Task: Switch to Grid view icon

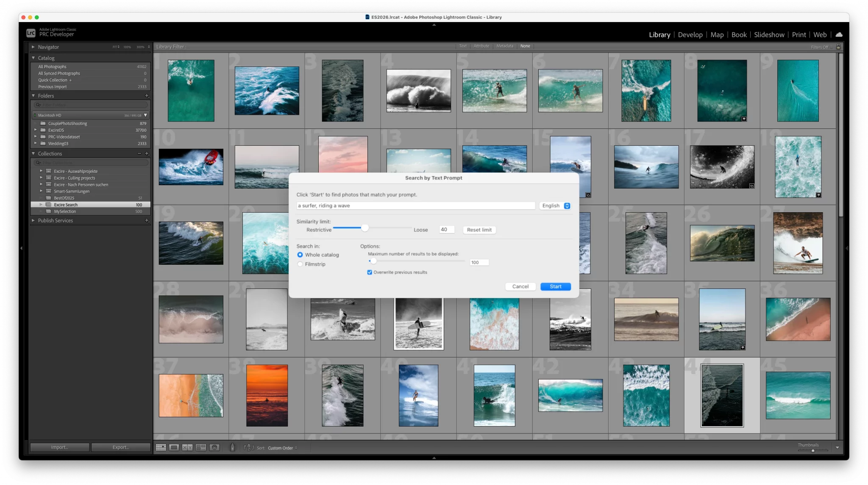Action: [161, 448]
